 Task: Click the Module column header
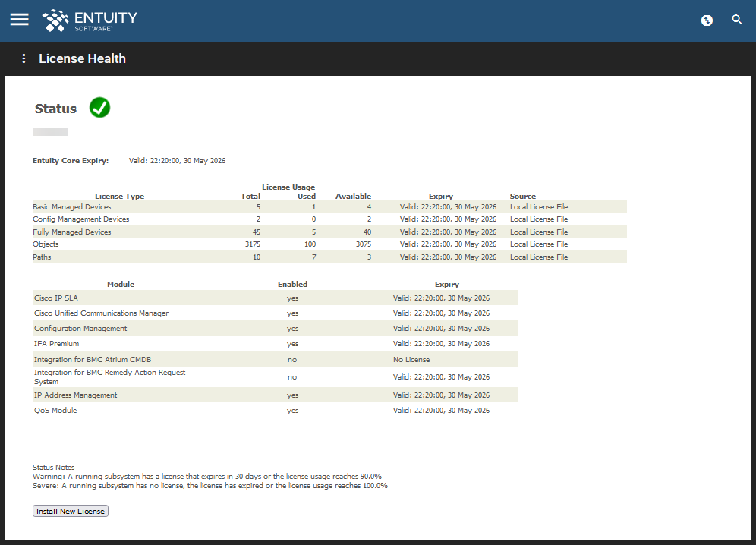pos(121,285)
